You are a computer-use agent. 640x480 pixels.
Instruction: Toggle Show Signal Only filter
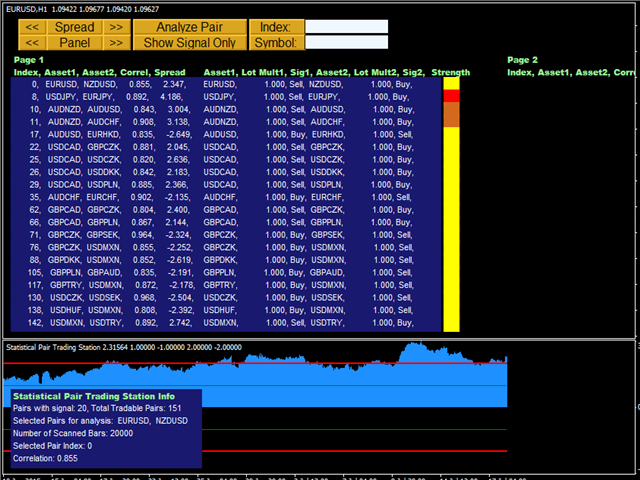[189, 42]
